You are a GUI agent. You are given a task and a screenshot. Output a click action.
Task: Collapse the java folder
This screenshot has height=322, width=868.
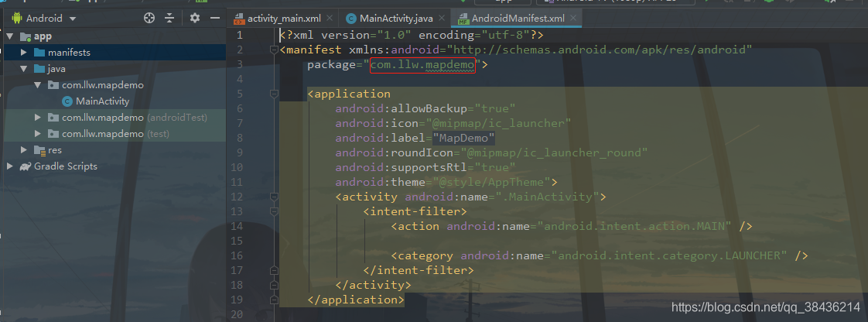[23, 69]
